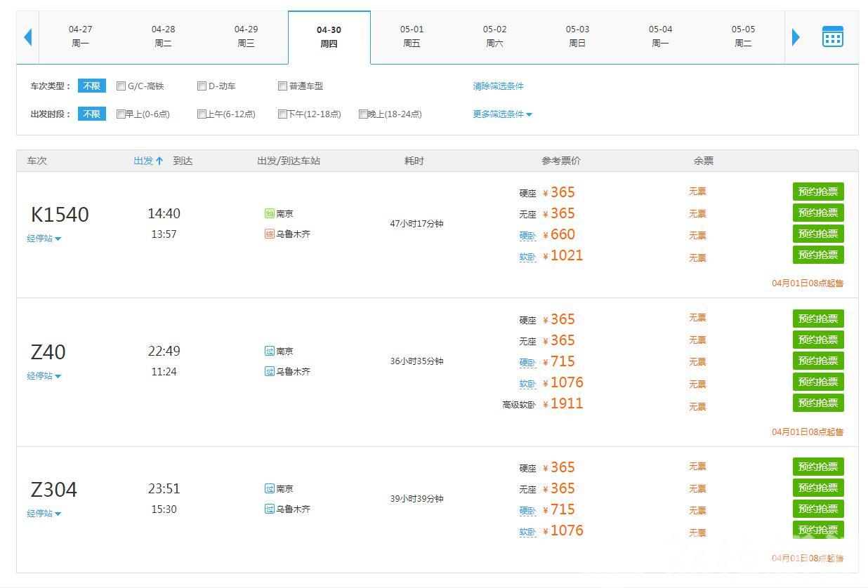Click the 过 icon beside 南京 for Z304
This screenshot has height=588, width=868.
[269, 488]
